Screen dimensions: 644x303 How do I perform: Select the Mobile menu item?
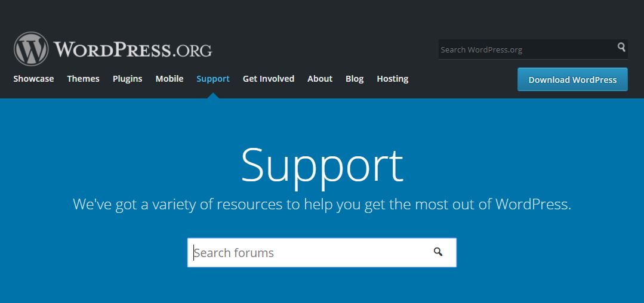click(170, 79)
